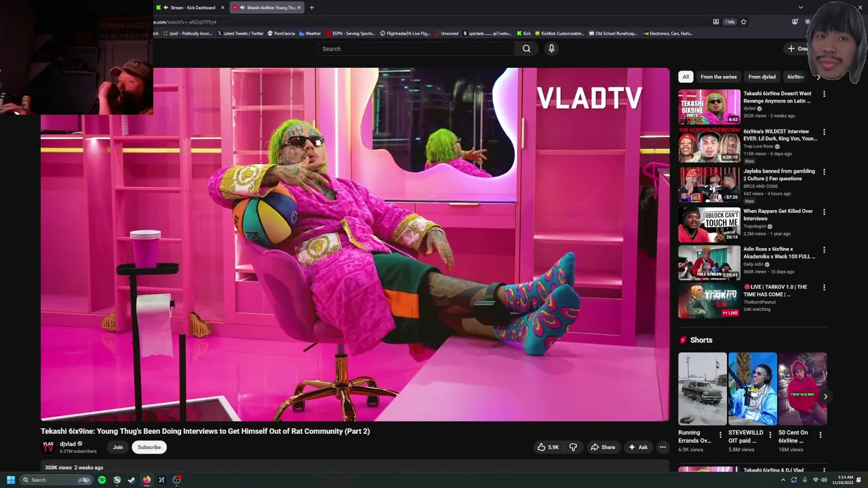Subscribe to the djvlad channel
868x488 pixels.
(149, 447)
